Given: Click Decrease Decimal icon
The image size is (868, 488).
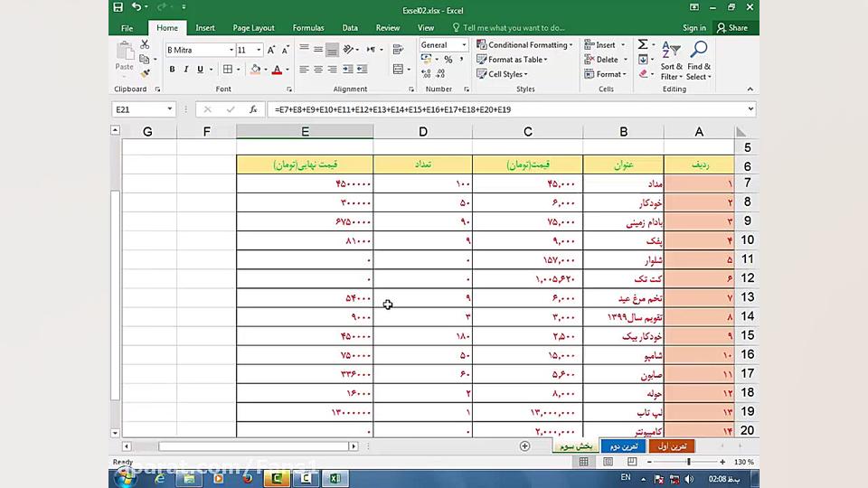Looking at the screenshot, I should tap(440, 73).
